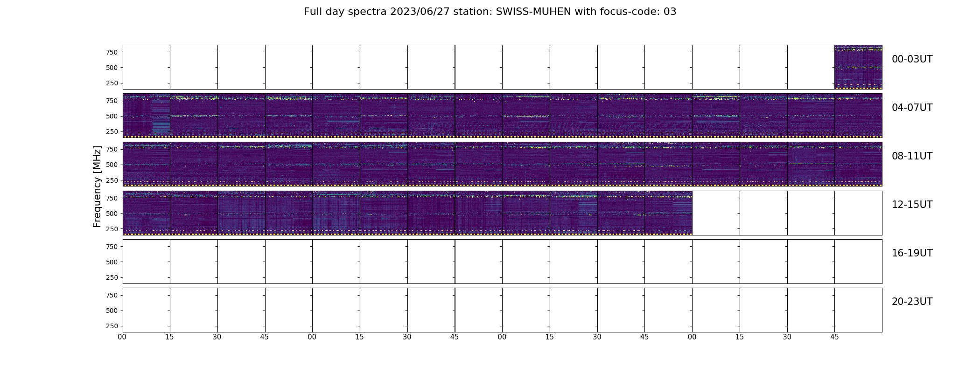Click the leftmost "00" x-axis tick label
Screen dimensions: 980x373
coord(122,337)
